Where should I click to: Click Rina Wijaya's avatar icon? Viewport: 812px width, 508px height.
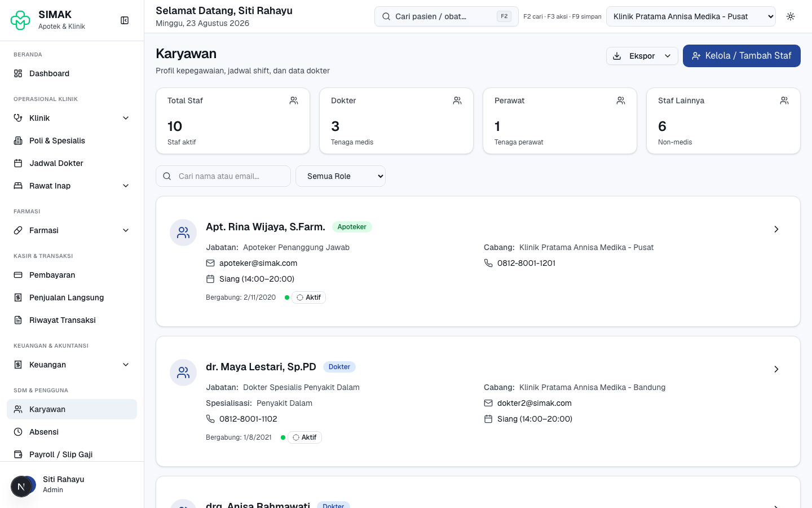pos(183,233)
